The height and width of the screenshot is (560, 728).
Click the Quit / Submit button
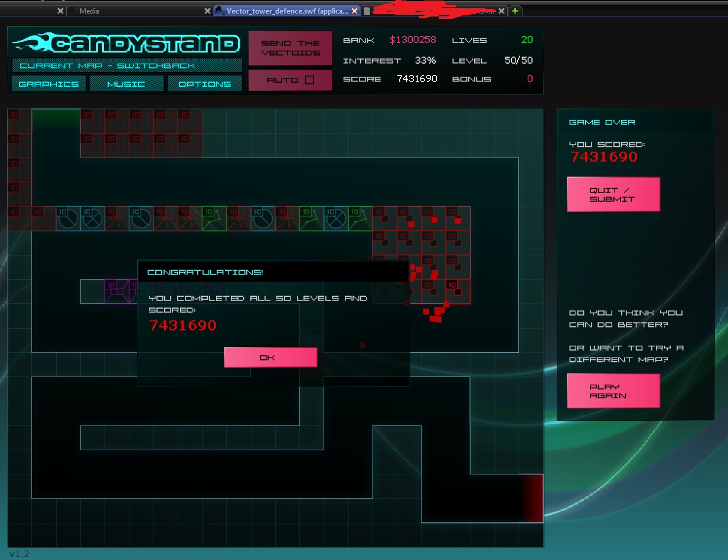tap(613, 194)
